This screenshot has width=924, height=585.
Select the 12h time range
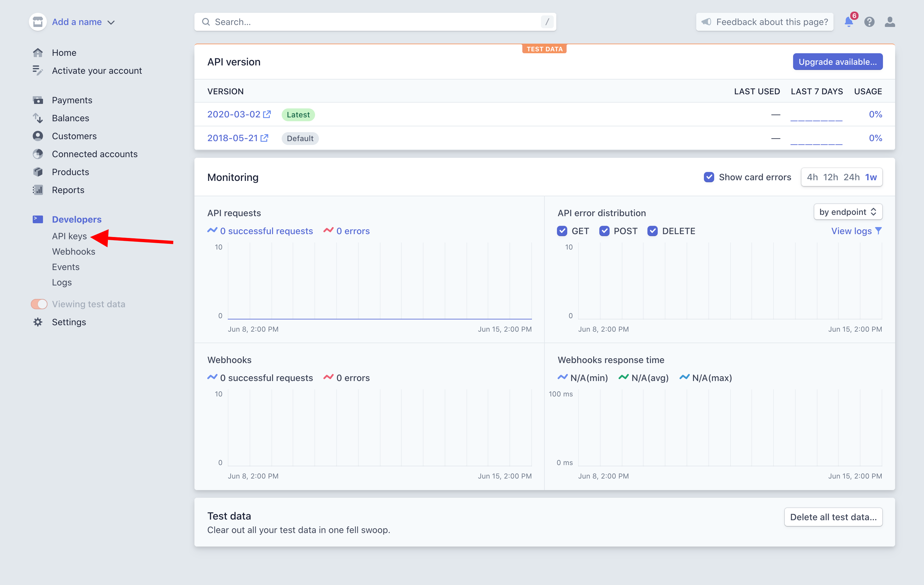point(830,177)
